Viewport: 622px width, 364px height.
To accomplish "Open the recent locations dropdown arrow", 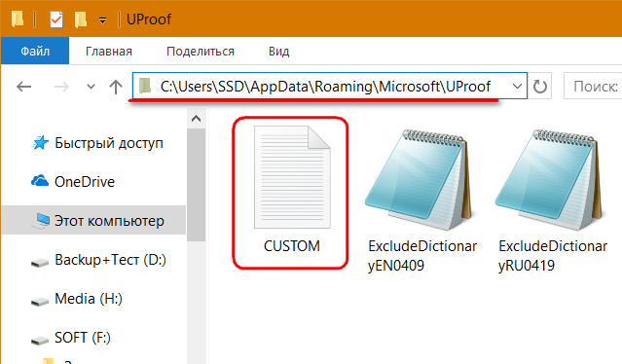I will coord(91,87).
